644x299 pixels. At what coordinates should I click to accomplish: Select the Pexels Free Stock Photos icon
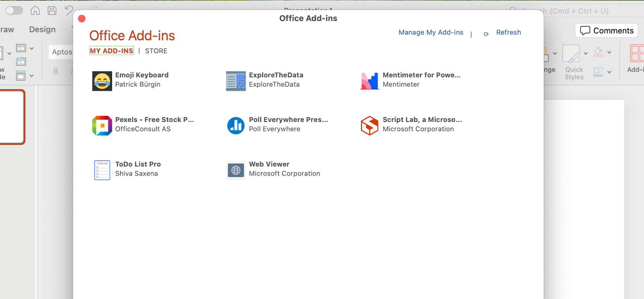[102, 126]
